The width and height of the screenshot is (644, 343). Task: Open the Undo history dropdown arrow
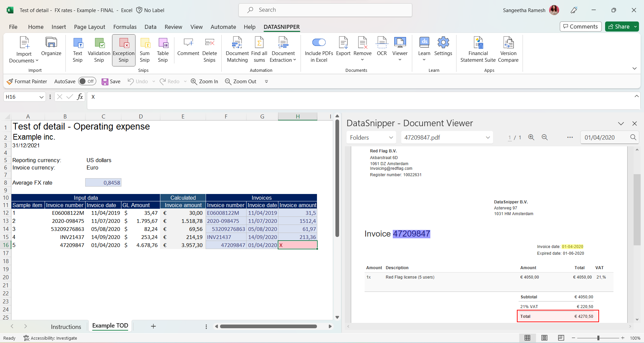point(154,82)
